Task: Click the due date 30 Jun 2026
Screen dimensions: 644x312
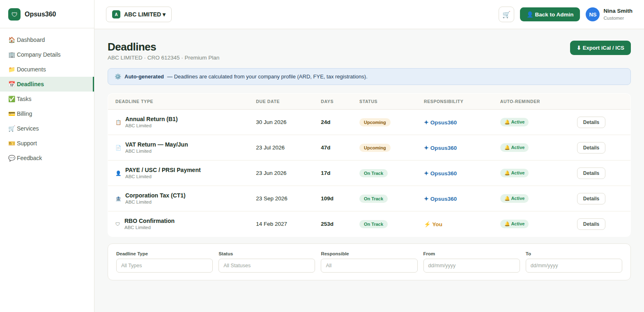Action: (271, 122)
